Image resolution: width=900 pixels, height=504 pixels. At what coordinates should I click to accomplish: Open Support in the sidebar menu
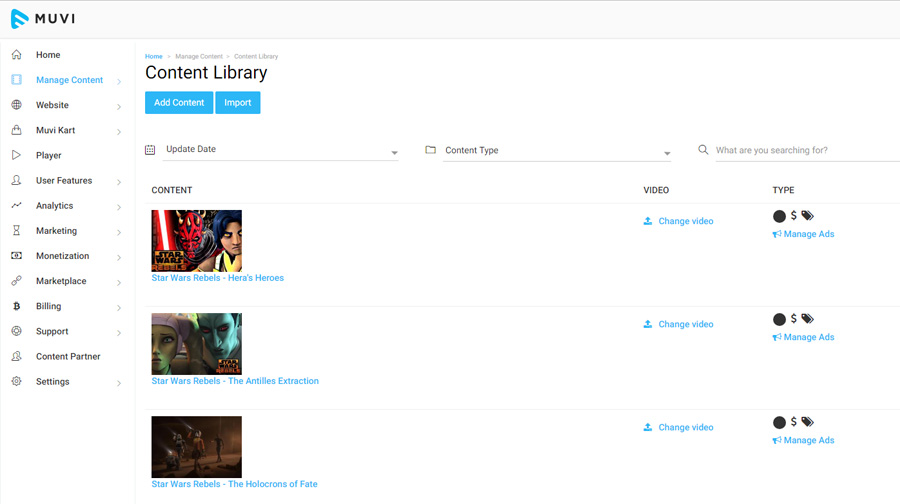52,331
